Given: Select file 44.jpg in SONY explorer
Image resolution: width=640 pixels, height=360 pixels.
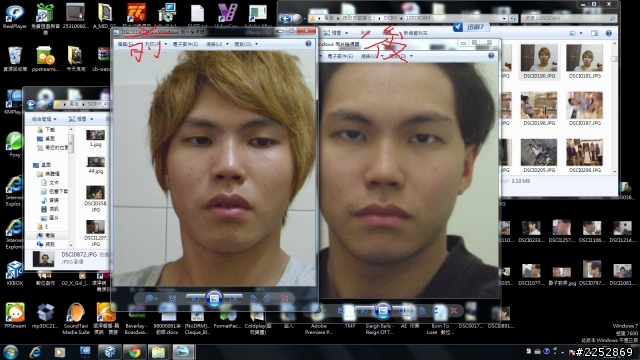Looking at the screenshot, I should (96, 165).
